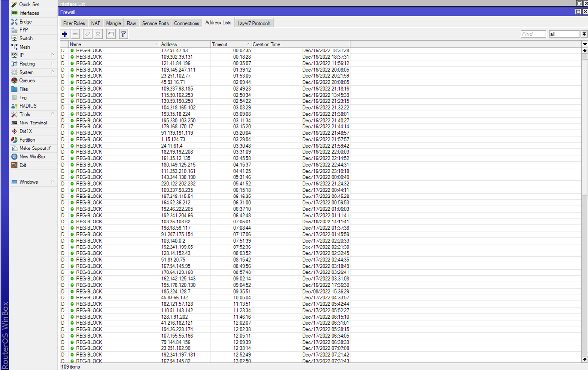The image size is (588, 370).
Task: Select row with address 185.224.128.7
Action: tap(320, 291)
